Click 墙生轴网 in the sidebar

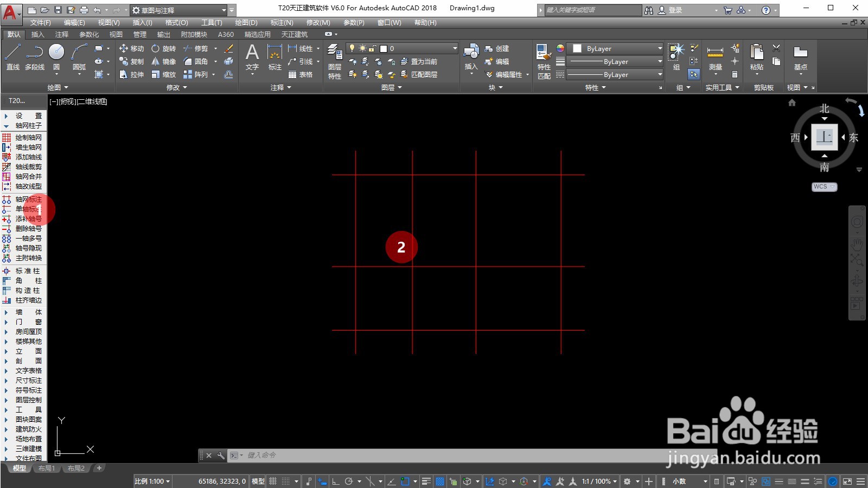click(23, 147)
